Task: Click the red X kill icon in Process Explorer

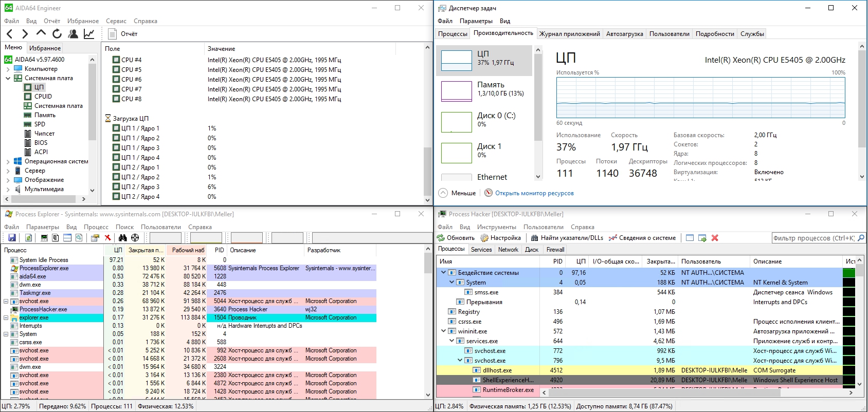Action: tap(107, 238)
